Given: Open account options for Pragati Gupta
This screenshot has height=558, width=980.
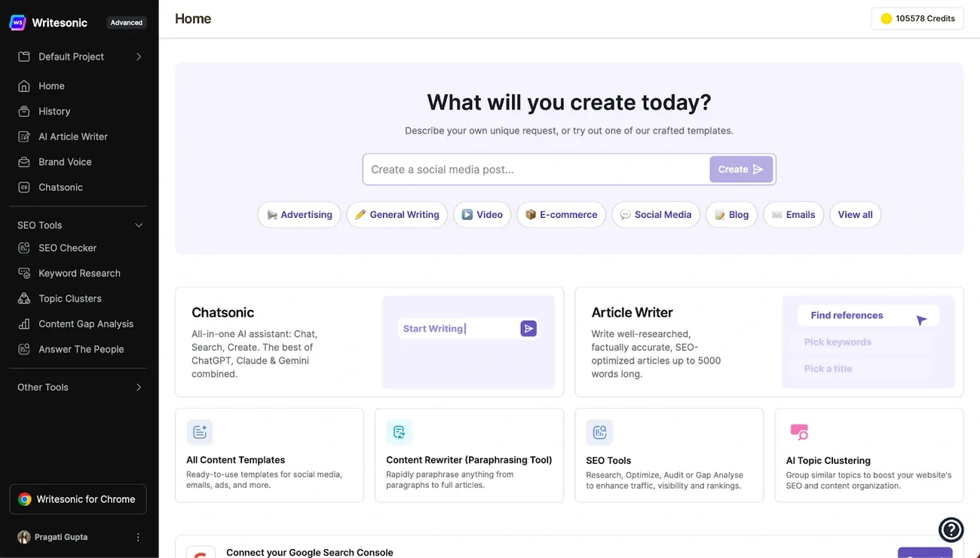Looking at the screenshot, I should [138, 537].
